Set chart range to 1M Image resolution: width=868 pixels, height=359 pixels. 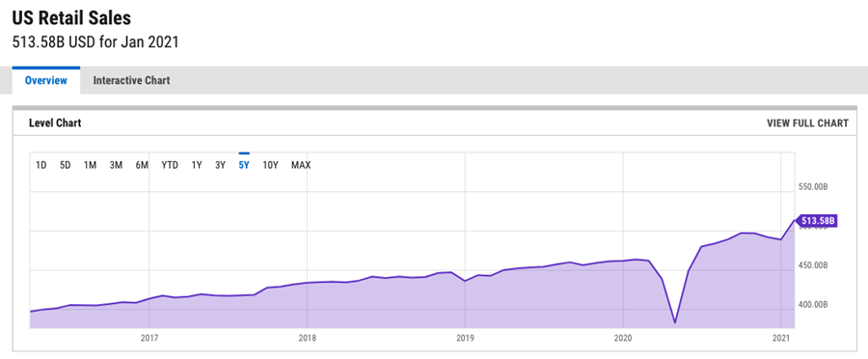[x=91, y=165]
